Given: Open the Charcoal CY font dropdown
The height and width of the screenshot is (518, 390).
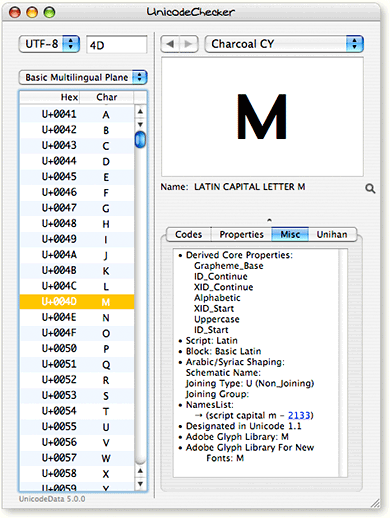Looking at the screenshot, I should 284,44.
